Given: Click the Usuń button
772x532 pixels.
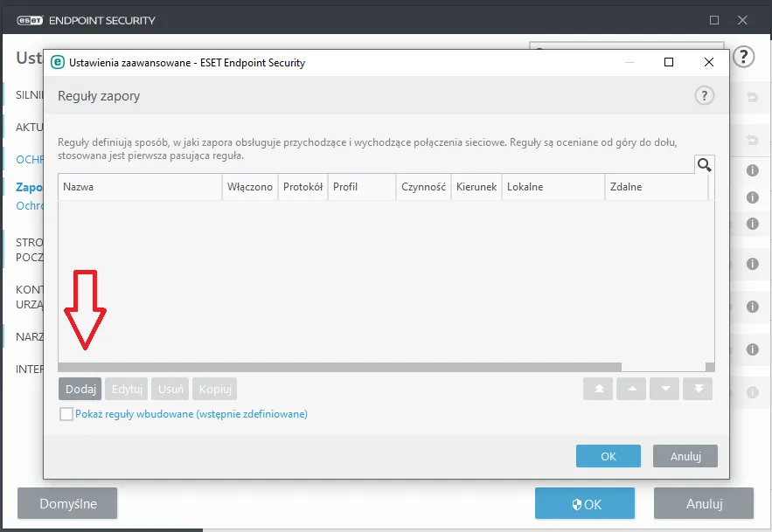Looking at the screenshot, I should [170, 390].
